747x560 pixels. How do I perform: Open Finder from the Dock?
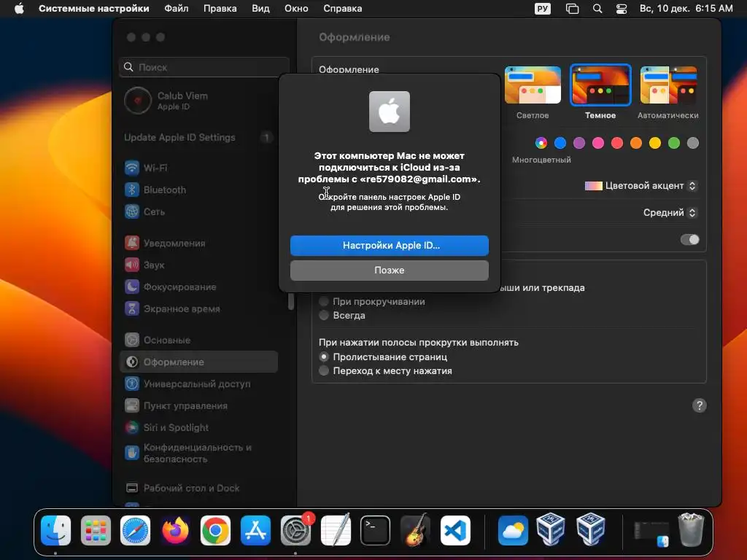pyautogui.click(x=55, y=531)
